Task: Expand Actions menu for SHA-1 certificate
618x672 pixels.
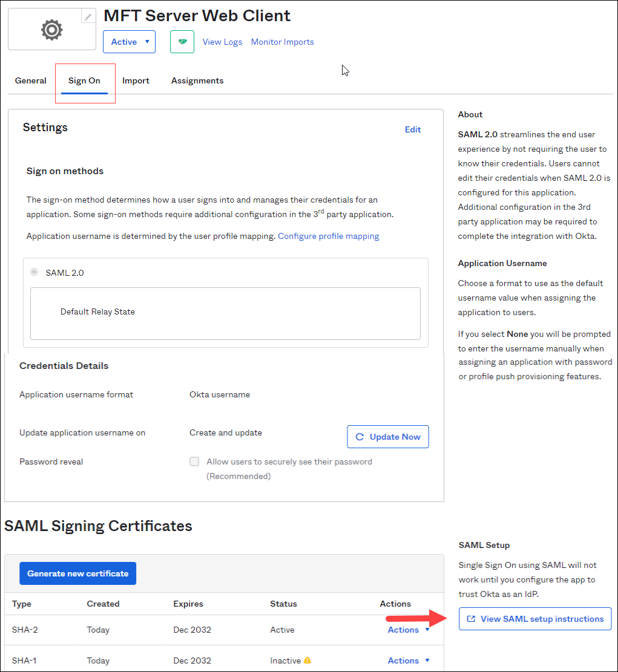Action: 409,661
